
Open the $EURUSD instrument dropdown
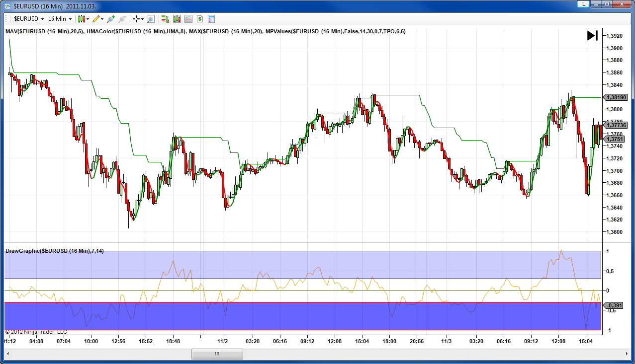click(28, 19)
